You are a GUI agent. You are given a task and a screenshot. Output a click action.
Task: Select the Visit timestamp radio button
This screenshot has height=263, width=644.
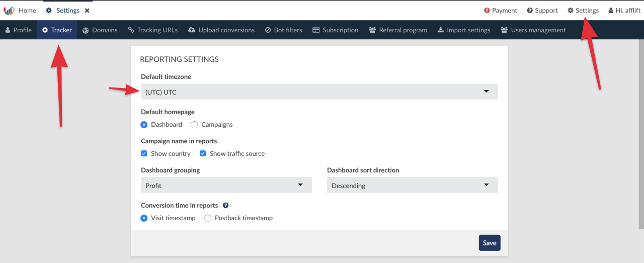[x=144, y=218]
